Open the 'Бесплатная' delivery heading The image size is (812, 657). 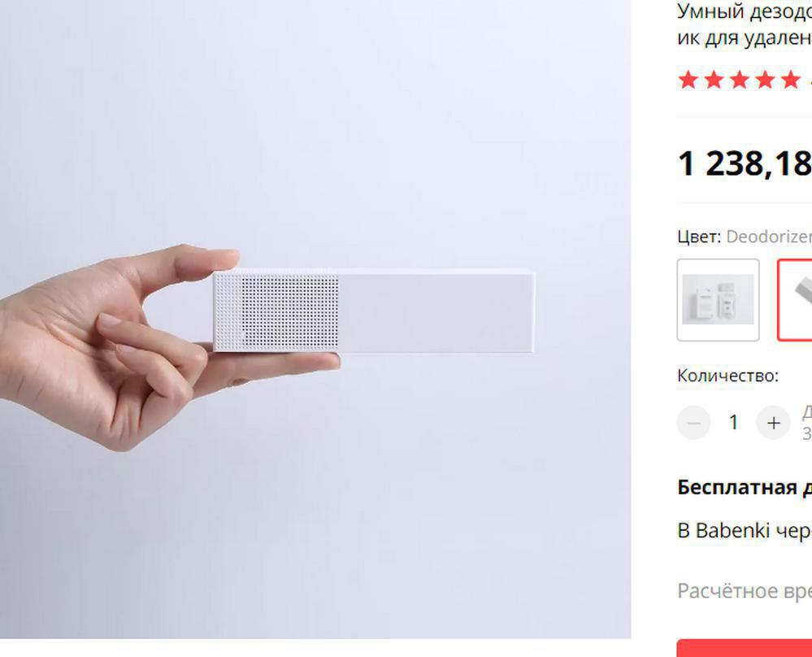point(745,488)
